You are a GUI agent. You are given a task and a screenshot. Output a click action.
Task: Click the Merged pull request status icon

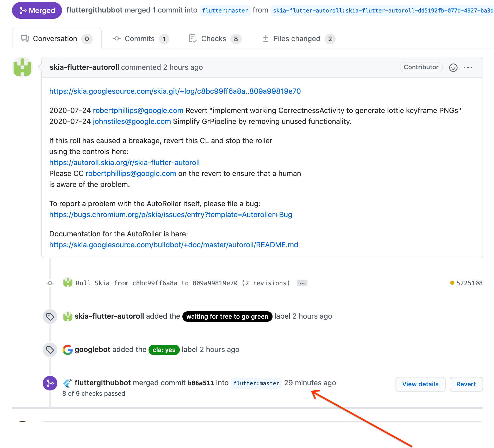(x=23, y=10)
